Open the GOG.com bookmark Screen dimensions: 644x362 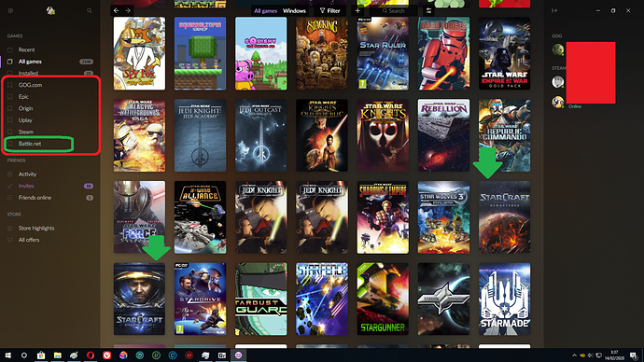30,85
